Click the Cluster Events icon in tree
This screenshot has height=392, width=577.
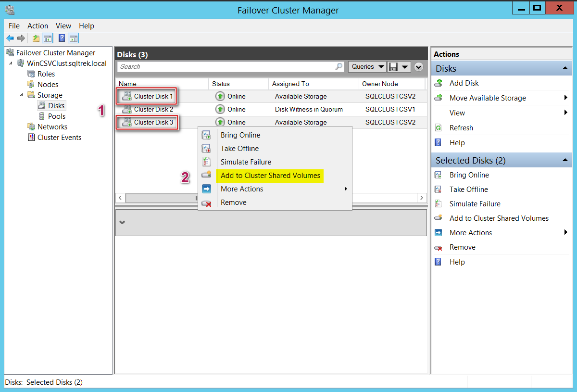tap(31, 138)
